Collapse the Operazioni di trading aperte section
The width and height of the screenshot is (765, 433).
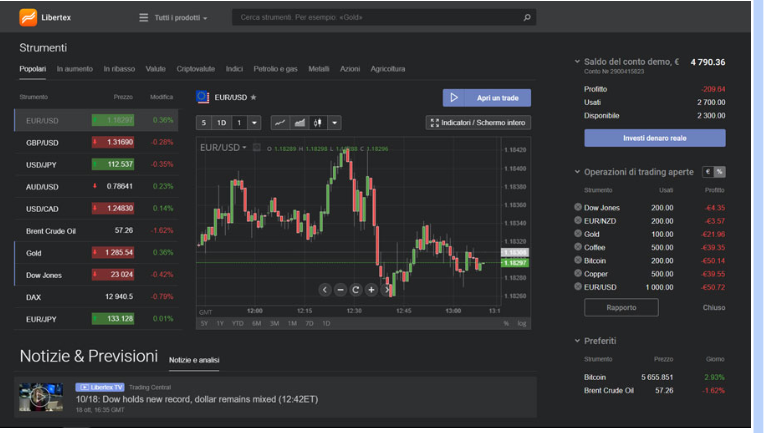pyautogui.click(x=577, y=172)
